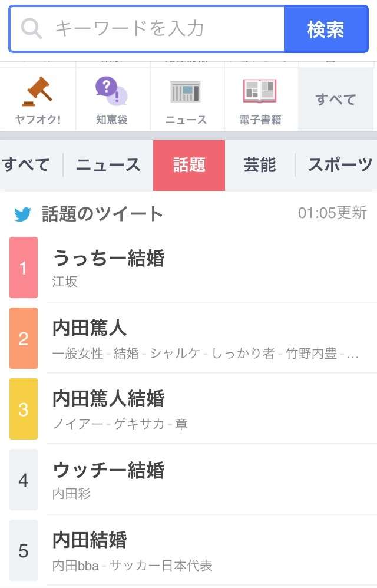Click the blue 検索 button

click(326, 29)
